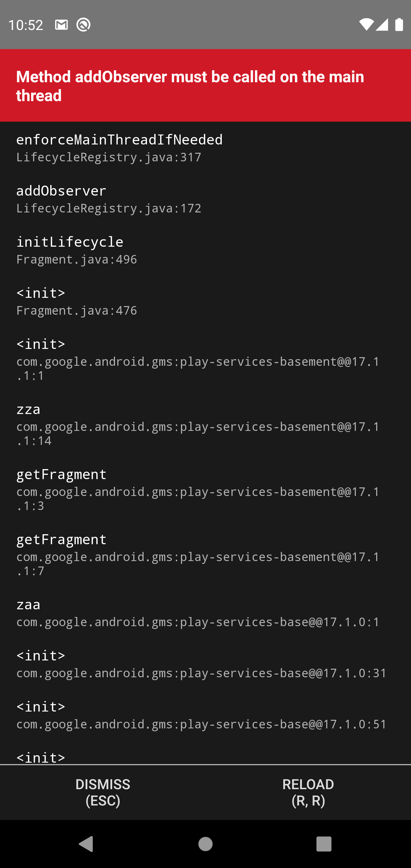
Task: Click the Fragment.java:476 init frame
Action: click(x=77, y=301)
